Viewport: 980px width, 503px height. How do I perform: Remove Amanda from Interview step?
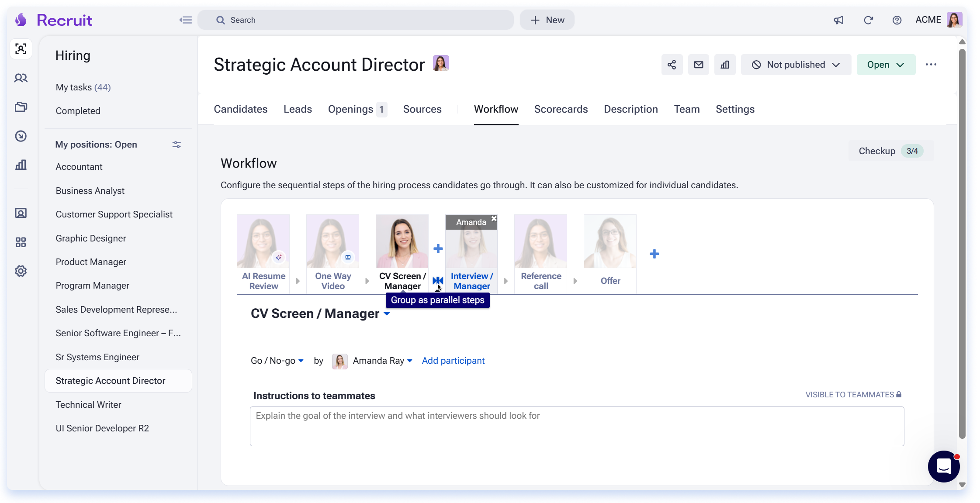tap(494, 219)
